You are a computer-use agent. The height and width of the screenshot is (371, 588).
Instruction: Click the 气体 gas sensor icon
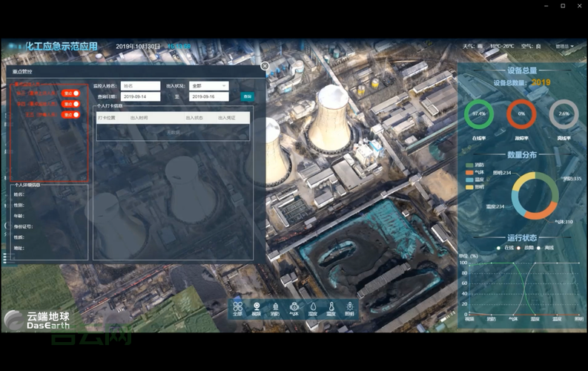click(294, 307)
